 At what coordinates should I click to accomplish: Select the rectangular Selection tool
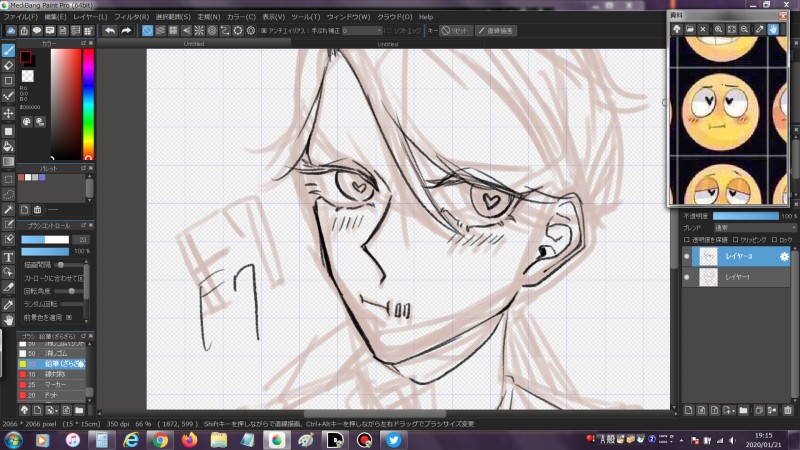click(8, 180)
